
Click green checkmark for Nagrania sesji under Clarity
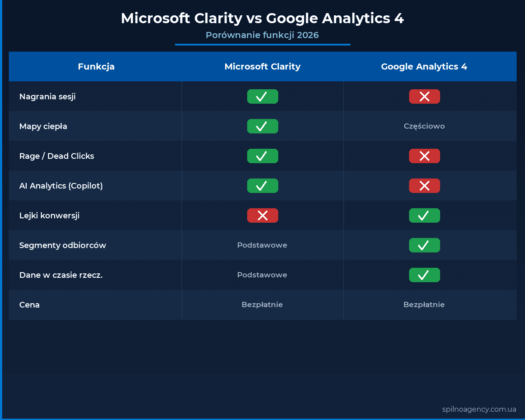pyautogui.click(x=262, y=97)
